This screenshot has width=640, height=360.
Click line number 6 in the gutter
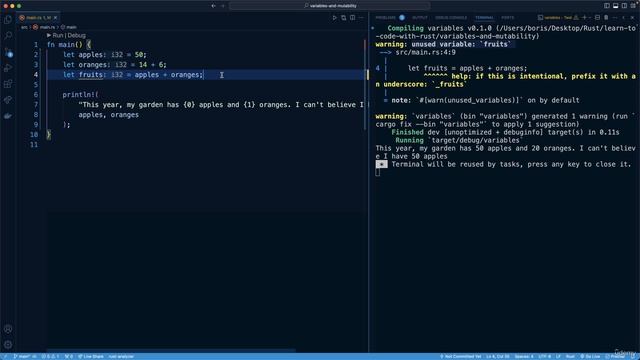click(36, 95)
